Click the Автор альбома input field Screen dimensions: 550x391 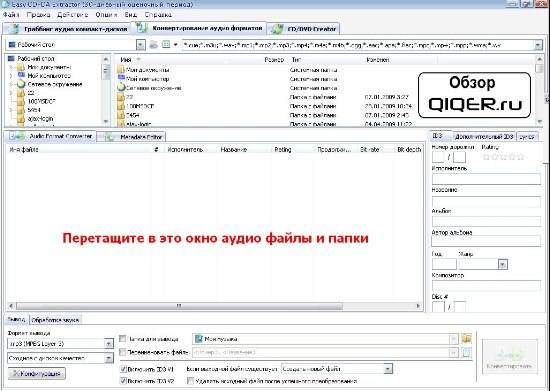click(486, 241)
